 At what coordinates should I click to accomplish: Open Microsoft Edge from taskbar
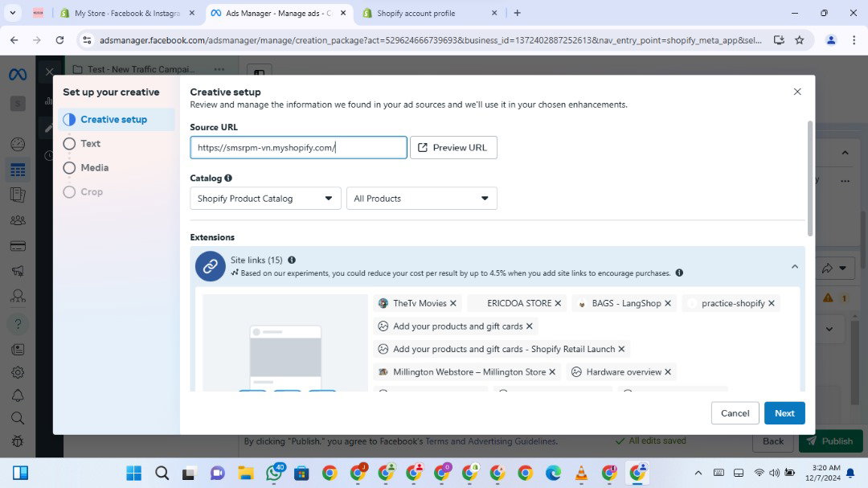[553, 473]
